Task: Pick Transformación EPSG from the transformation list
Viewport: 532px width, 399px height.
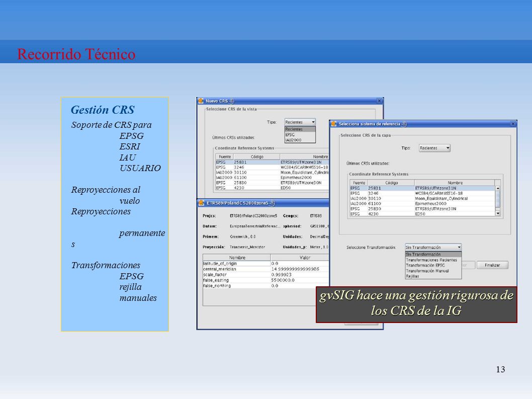Action: pos(433,265)
